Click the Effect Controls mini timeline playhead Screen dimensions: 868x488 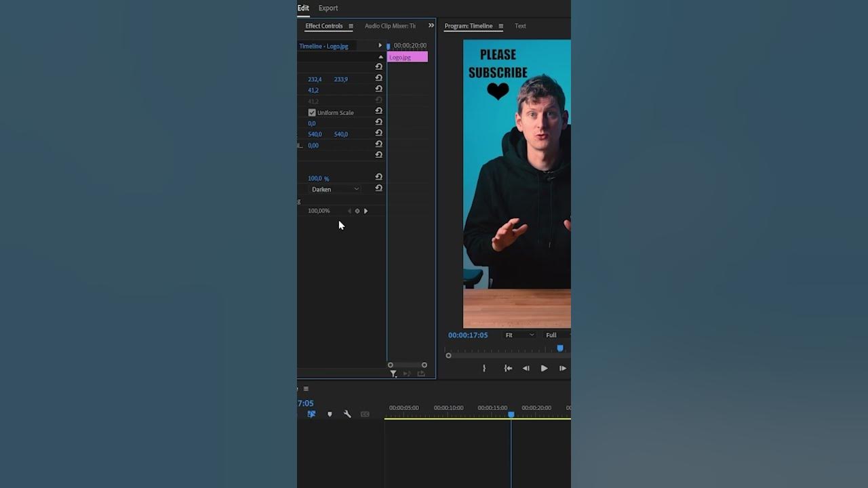pos(389,46)
